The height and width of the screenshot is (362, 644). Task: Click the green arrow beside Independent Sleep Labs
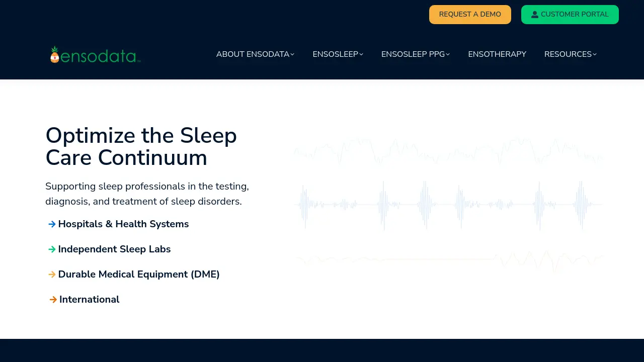pos(52,249)
